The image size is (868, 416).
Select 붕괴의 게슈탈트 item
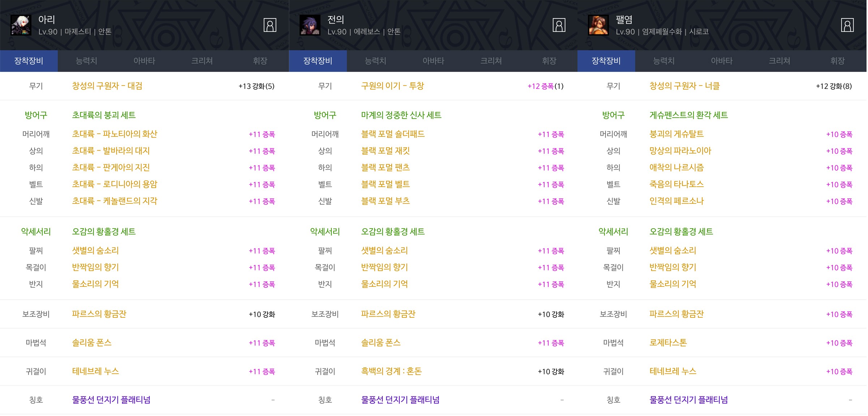[676, 134]
